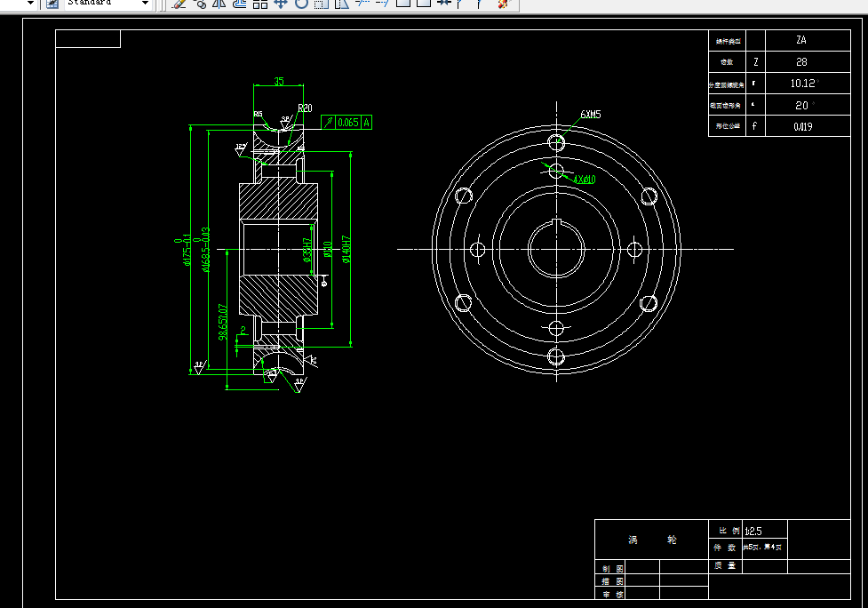Click the 制图 label in title block
Viewport: 868px width, 608px height.
coord(613,569)
